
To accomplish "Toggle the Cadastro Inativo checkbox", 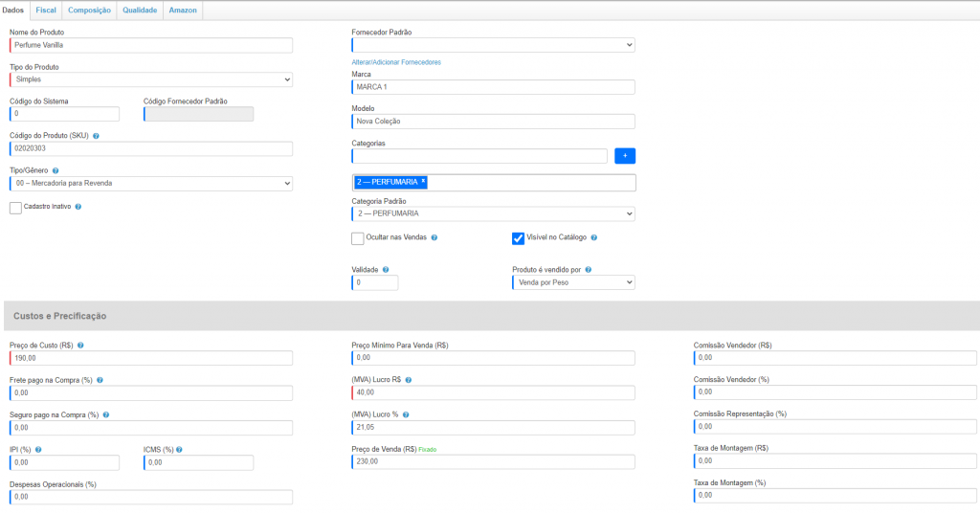I will pyautogui.click(x=15, y=208).
